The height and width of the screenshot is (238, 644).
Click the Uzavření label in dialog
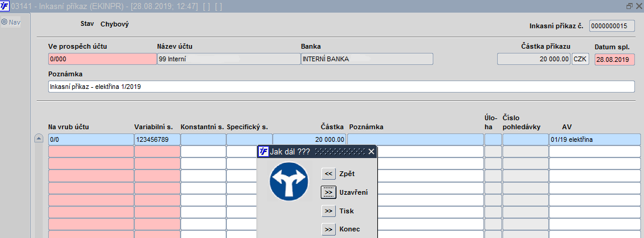354,192
